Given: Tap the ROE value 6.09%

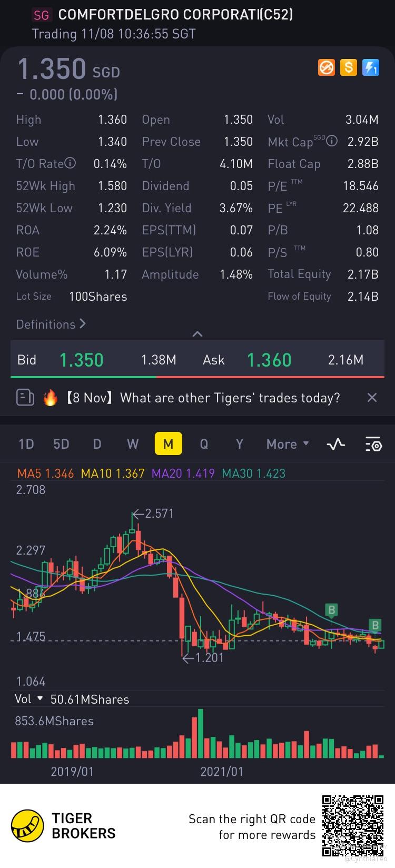Looking at the screenshot, I should tap(110, 252).
